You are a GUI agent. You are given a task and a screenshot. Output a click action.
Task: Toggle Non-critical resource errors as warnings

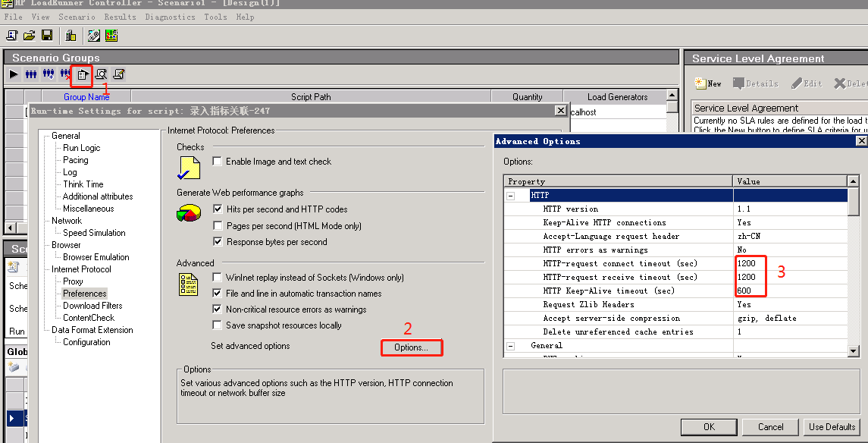click(217, 309)
